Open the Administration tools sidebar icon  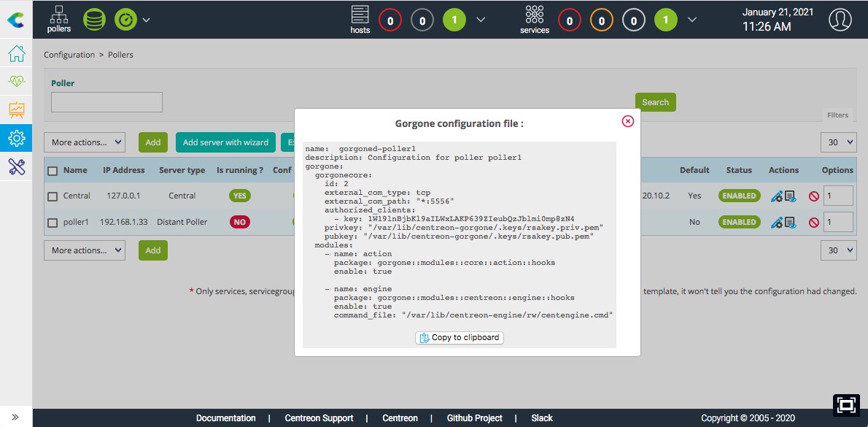coord(16,166)
